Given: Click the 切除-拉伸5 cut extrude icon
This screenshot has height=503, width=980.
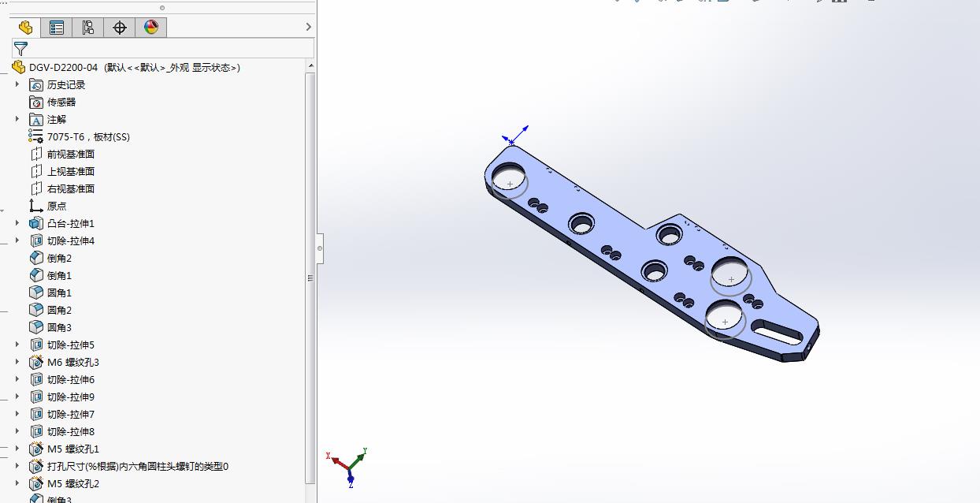Looking at the screenshot, I should 36,345.
